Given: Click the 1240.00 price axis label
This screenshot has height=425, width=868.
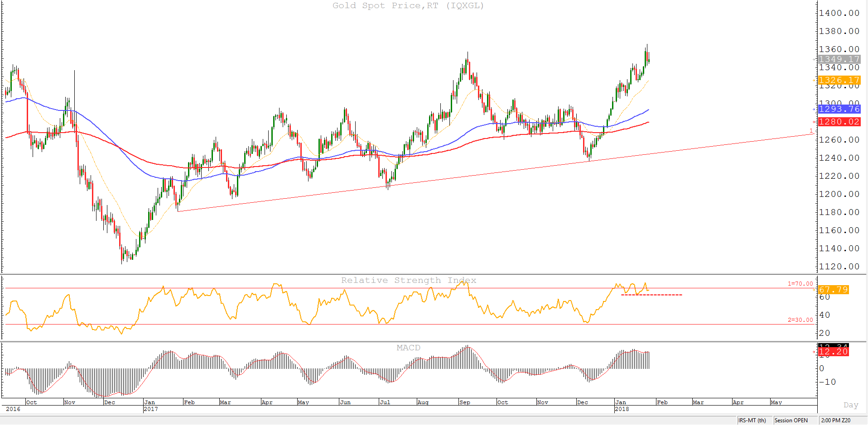Looking at the screenshot, I should [839, 158].
